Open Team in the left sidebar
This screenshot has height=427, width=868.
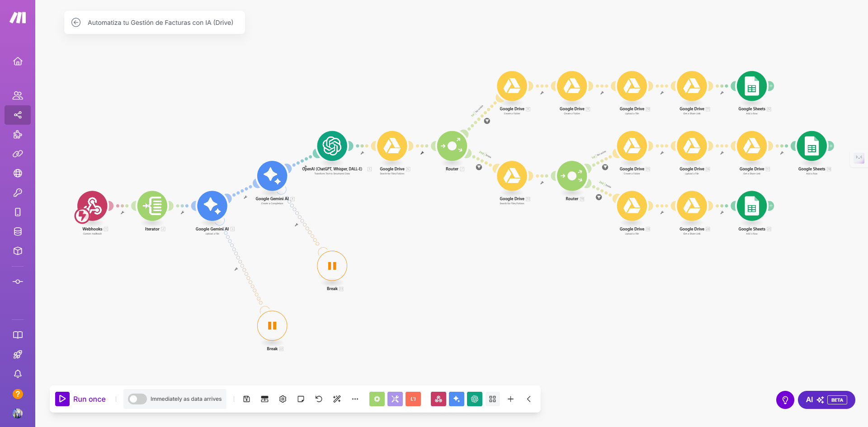[x=18, y=95]
